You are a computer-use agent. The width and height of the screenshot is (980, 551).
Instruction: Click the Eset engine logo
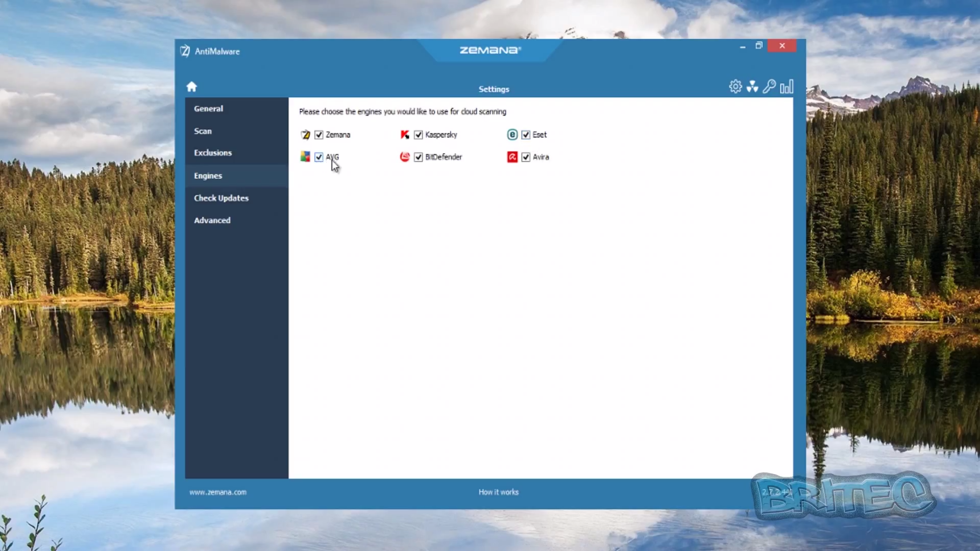pos(512,135)
